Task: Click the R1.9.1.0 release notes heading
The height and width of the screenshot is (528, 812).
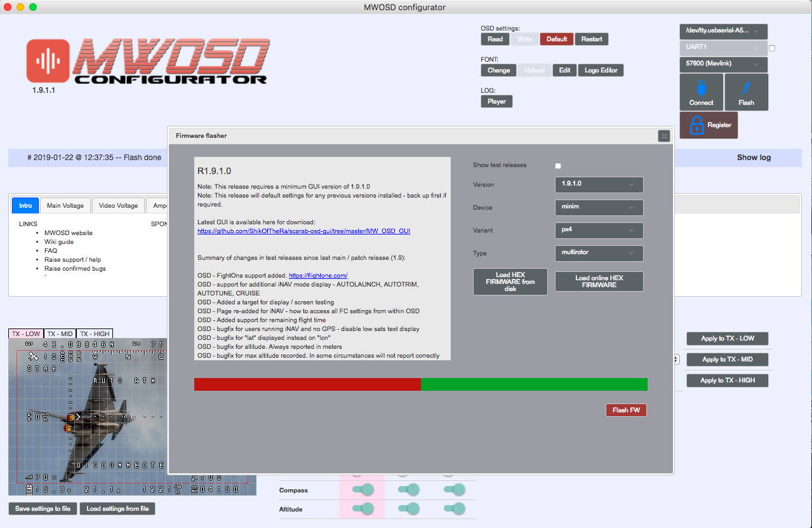Action: (x=215, y=172)
